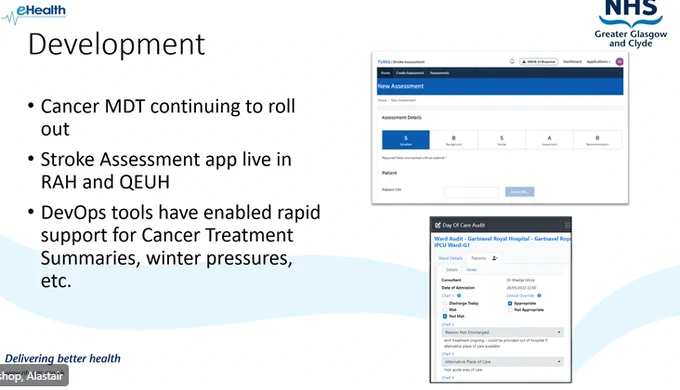Switch to the Patients tab
This screenshot has height=390, width=680.
coord(479,258)
